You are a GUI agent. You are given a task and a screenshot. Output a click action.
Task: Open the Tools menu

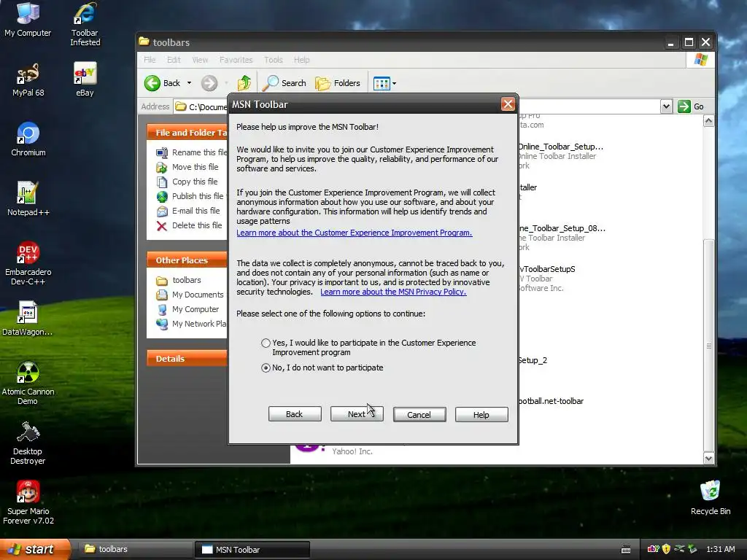274,60
